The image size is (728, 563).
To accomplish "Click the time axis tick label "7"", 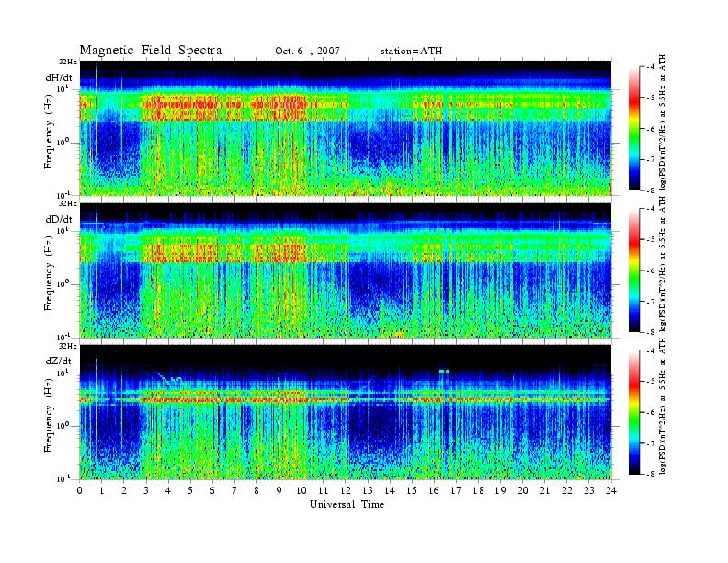I will point(234,490).
